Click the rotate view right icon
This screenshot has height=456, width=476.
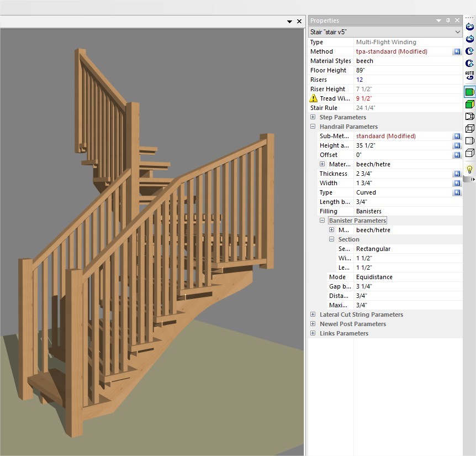point(469,27)
